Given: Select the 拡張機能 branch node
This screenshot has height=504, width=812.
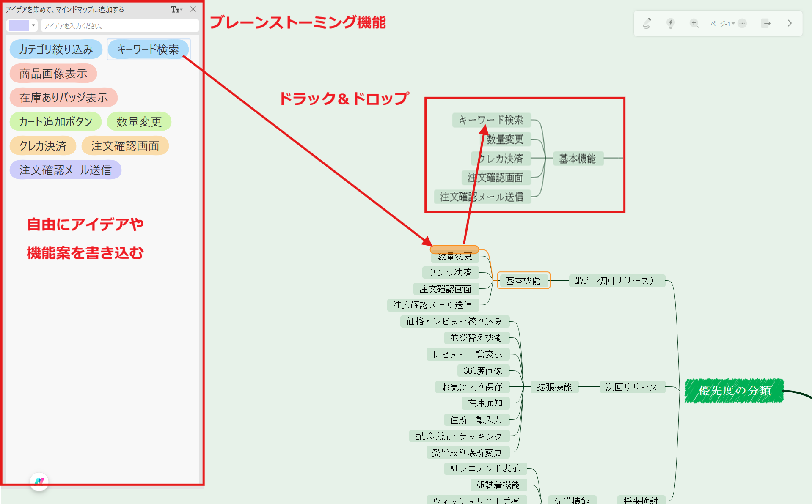Looking at the screenshot, I should pyautogui.click(x=554, y=387).
